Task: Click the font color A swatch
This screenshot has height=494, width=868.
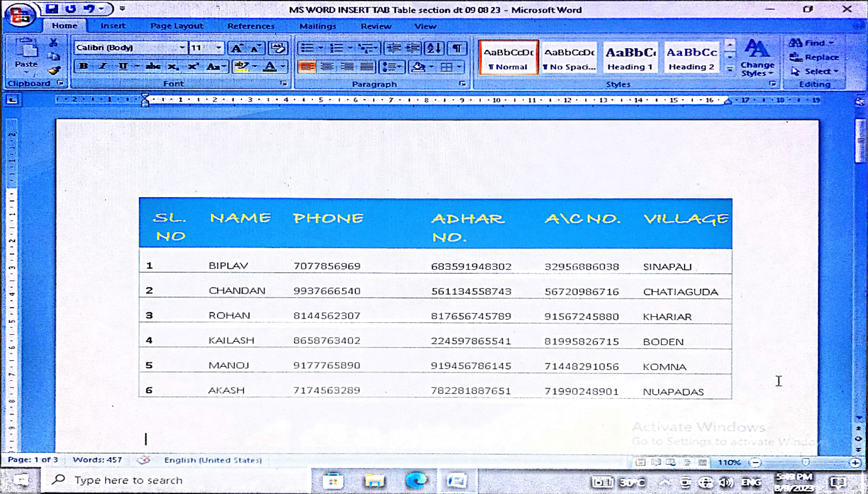Action: coord(270,66)
